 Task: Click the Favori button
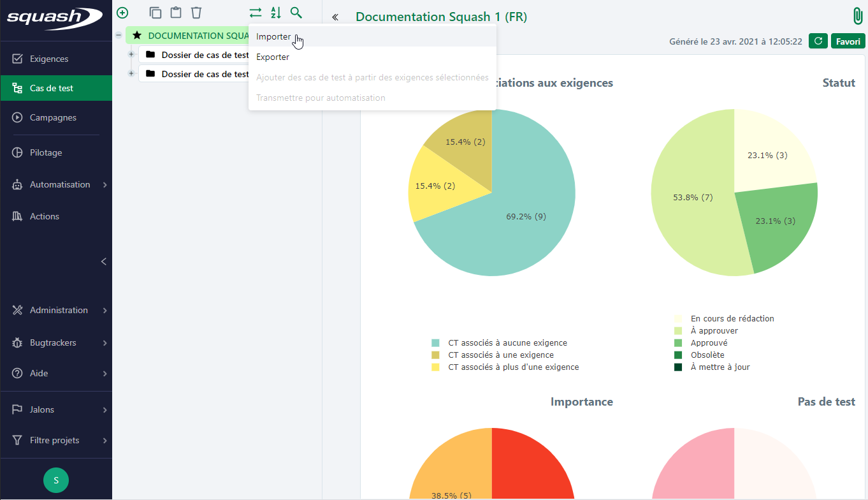[x=848, y=41]
